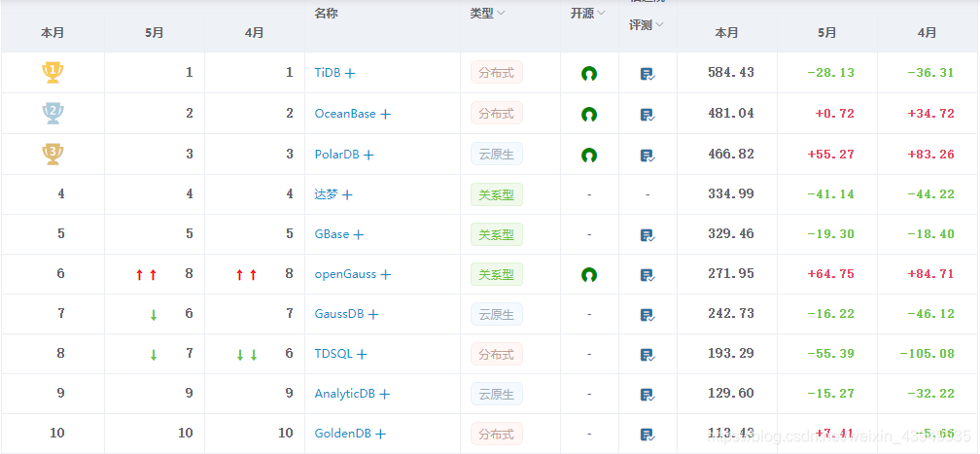Open the evaluation report icon for GoldenDB
Screen dimensions: 980x454
[x=647, y=435]
